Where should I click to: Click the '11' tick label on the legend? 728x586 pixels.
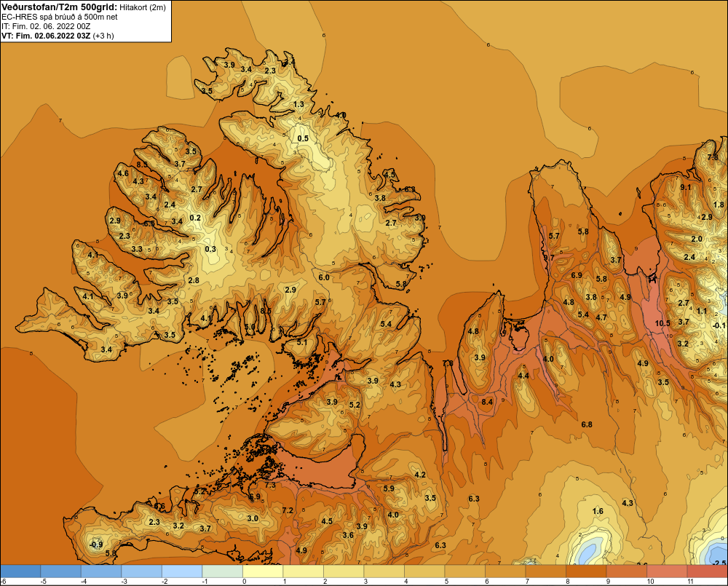(690, 582)
